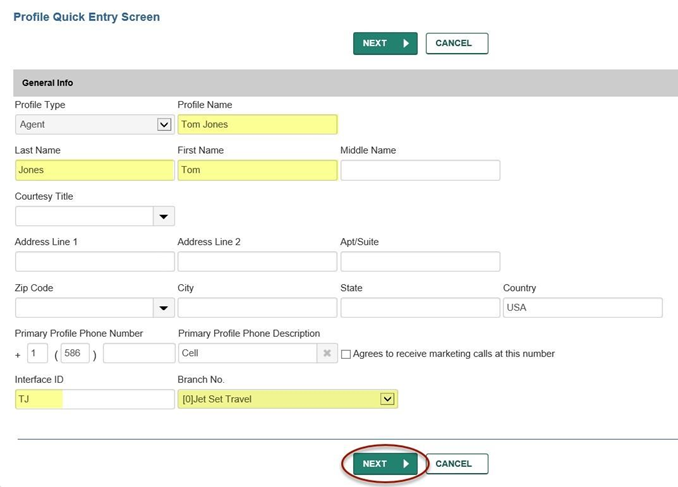Click the Interface ID field

[95, 399]
